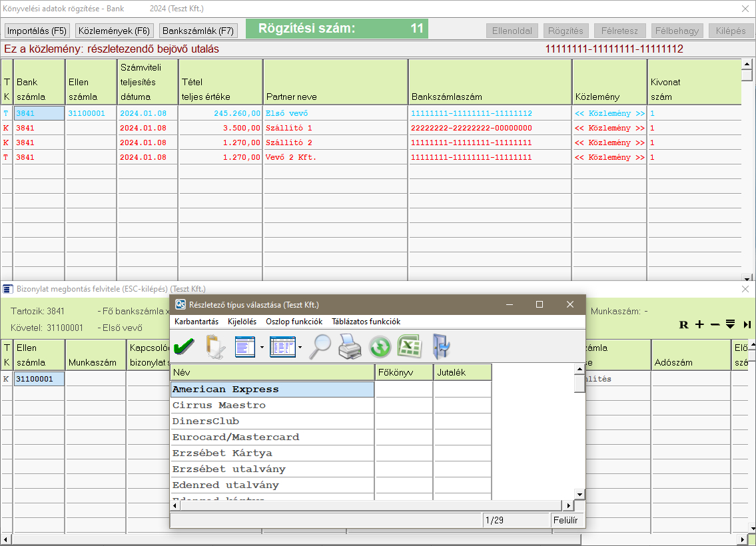Export the list with the Excel icon

point(408,346)
